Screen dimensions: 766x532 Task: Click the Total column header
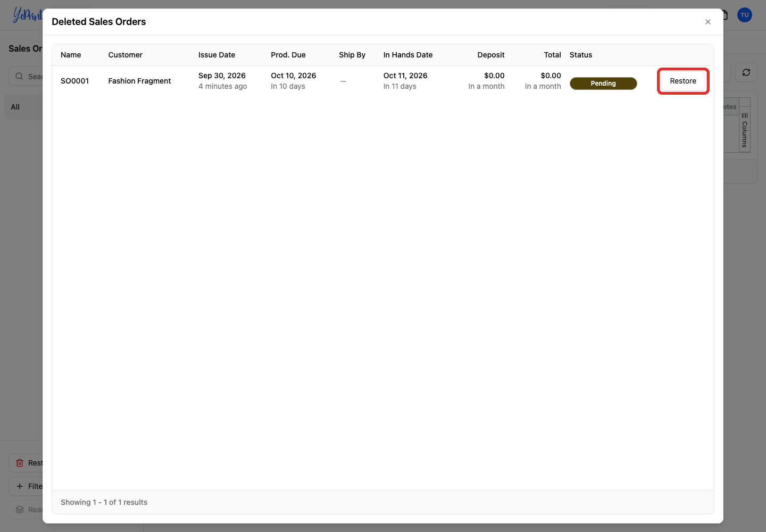[553, 55]
